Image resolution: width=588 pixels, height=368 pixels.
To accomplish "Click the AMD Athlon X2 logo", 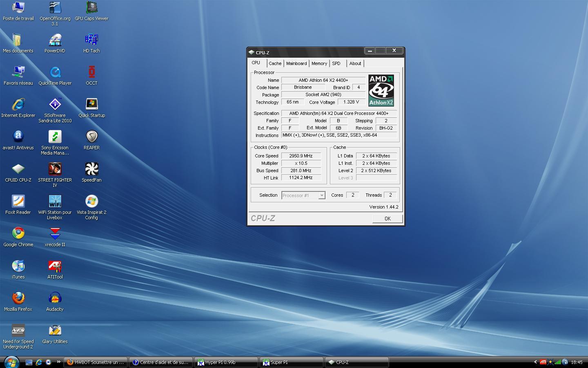I will pyautogui.click(x=381, y=90).
